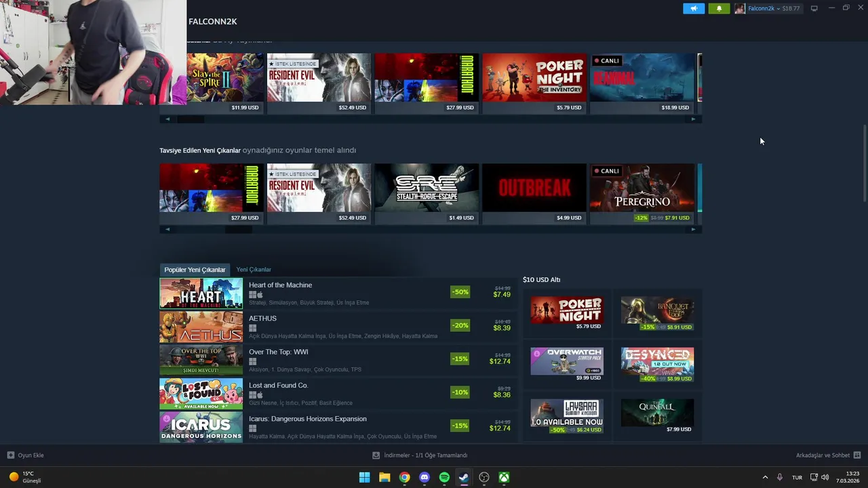Screen dimensions: 868x488
Task: Open the green notifications bell
Action: point(719,8)
